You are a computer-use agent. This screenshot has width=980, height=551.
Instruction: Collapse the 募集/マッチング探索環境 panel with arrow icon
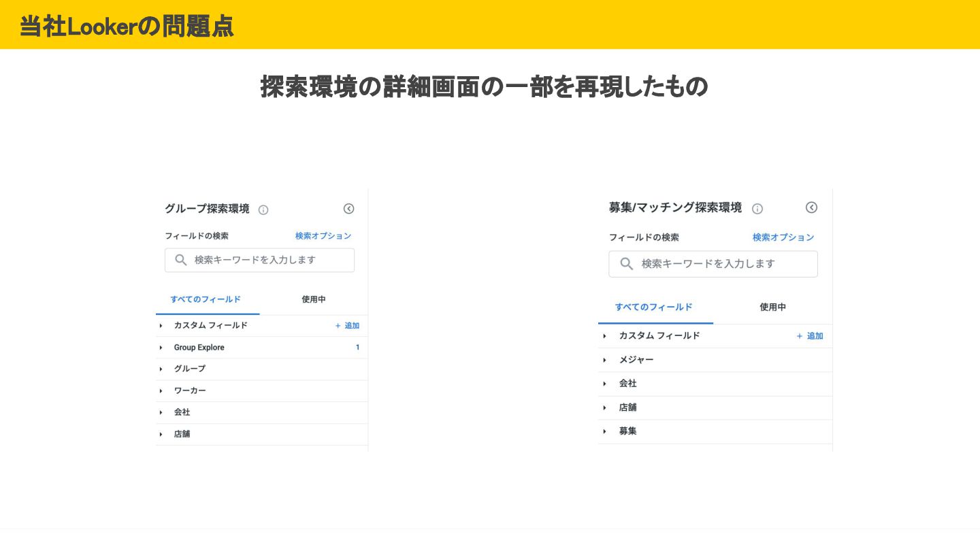(811, 207)
